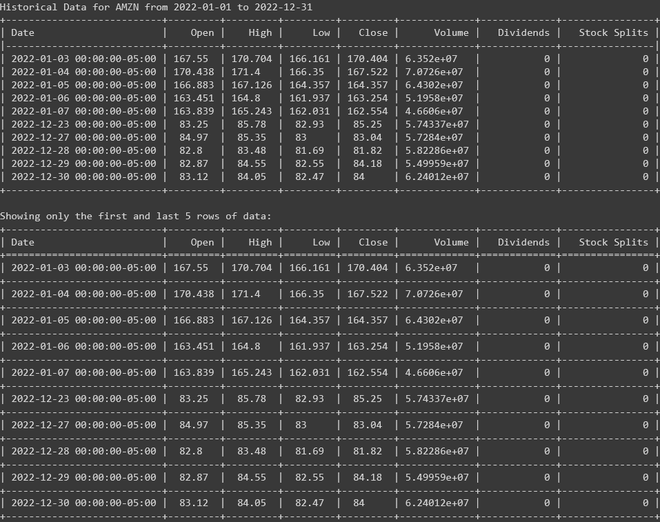
Task: Click High 170.704 in the Historical Data table
Action: point(252,59)
